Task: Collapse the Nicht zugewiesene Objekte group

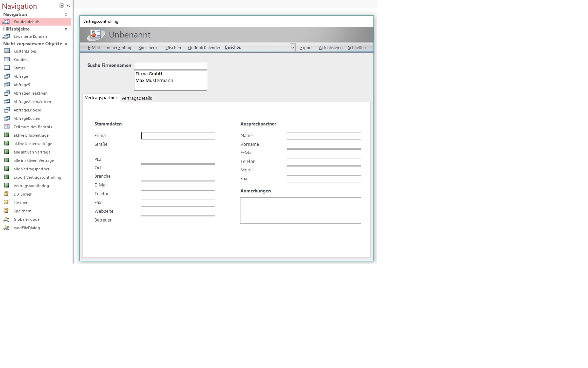Action: tap(66, 44)
